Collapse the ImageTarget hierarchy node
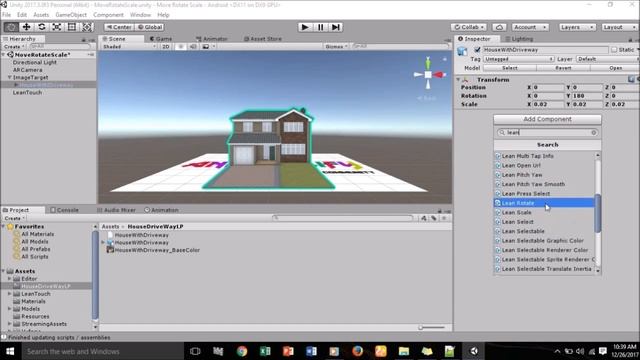 [9, 77]
